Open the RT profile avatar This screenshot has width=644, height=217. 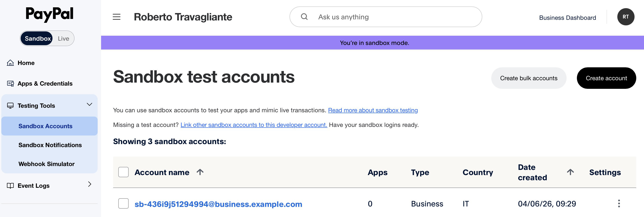[626, 17]
